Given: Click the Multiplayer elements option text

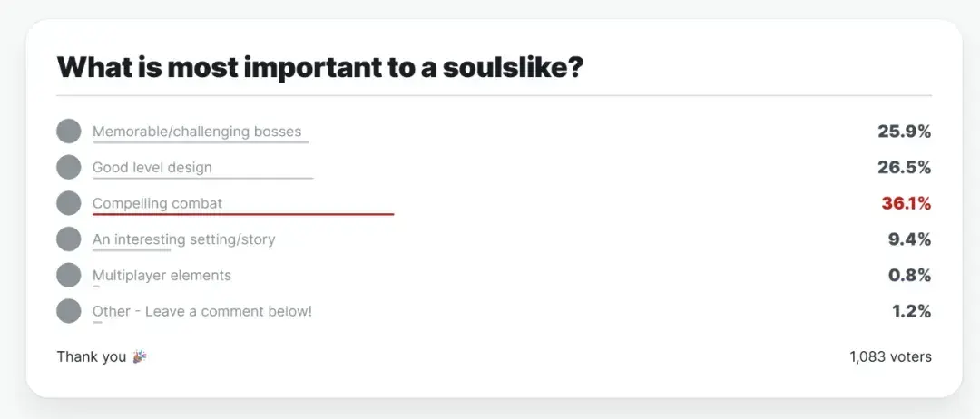Looking at the screenshot, I should click(162, 276).
